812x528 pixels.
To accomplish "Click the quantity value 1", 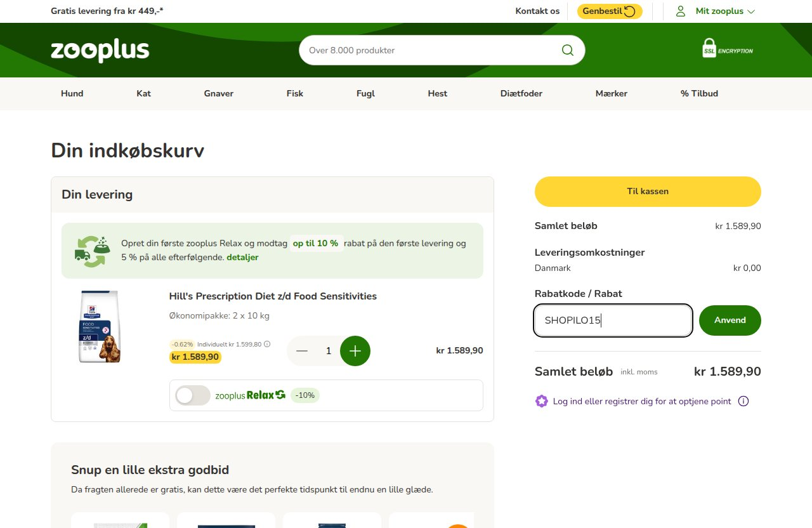I will point(329,351).
